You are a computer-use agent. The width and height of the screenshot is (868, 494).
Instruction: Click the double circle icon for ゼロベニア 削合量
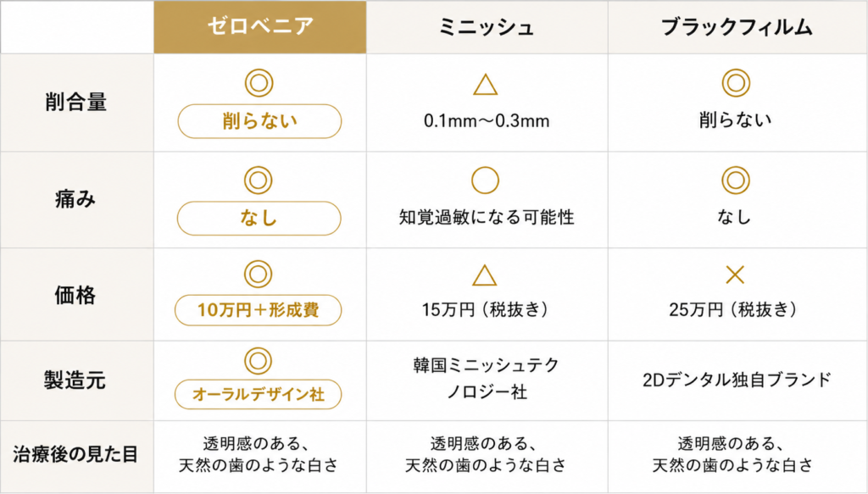point(259,83)
